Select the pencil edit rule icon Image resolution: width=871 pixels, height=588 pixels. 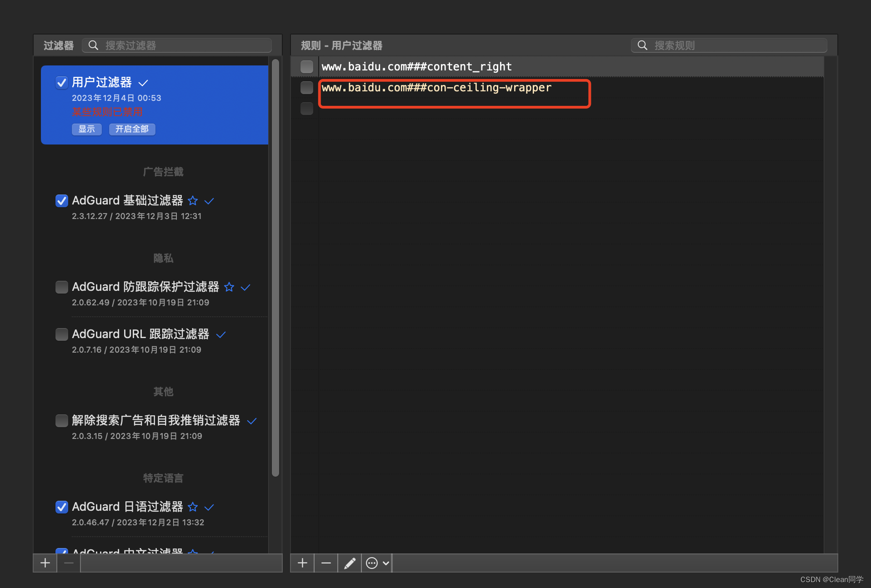(x=349, y=563)
